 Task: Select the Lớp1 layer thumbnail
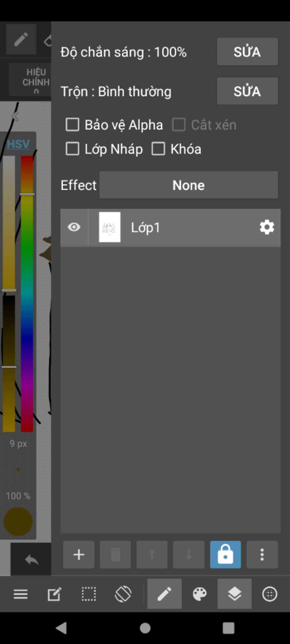[x=110, y=227]
